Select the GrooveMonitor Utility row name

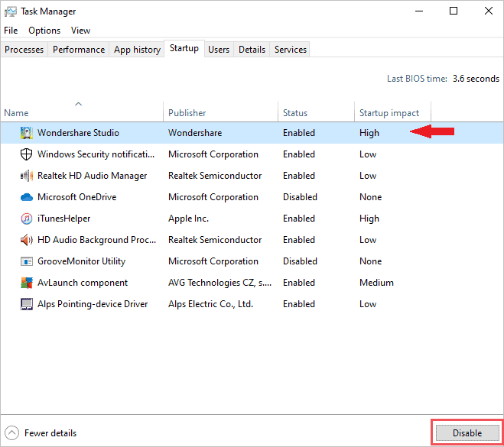[81, 261]
